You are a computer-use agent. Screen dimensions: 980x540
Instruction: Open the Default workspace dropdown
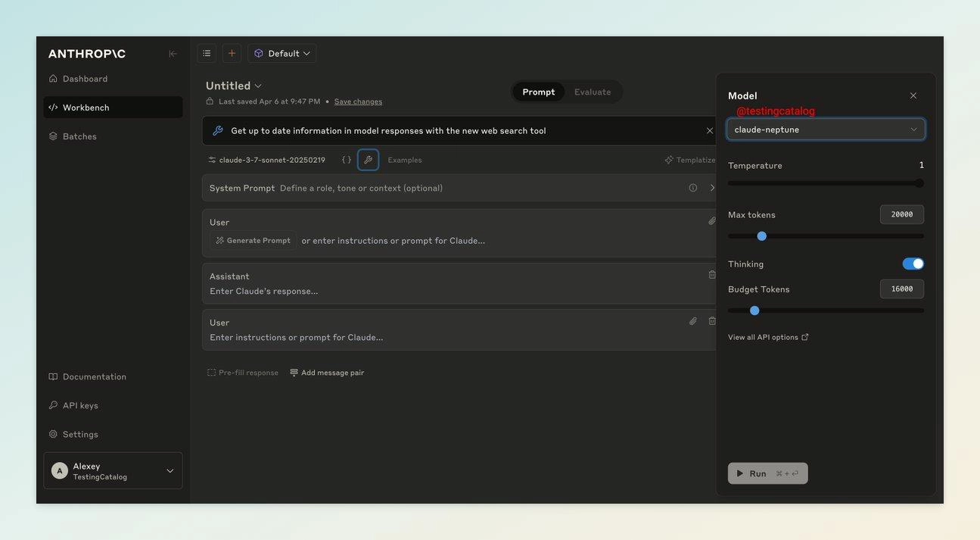click(x=282, y=53)
